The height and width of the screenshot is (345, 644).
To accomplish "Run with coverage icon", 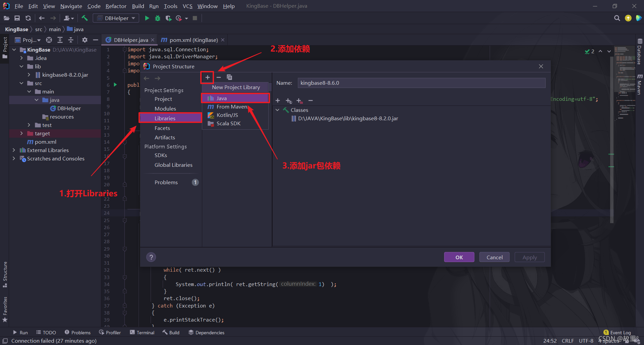I will point(168,18).
